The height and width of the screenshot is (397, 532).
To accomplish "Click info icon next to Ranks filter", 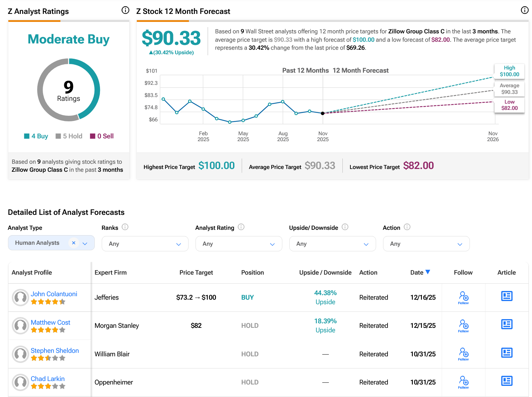I will 125,227.
